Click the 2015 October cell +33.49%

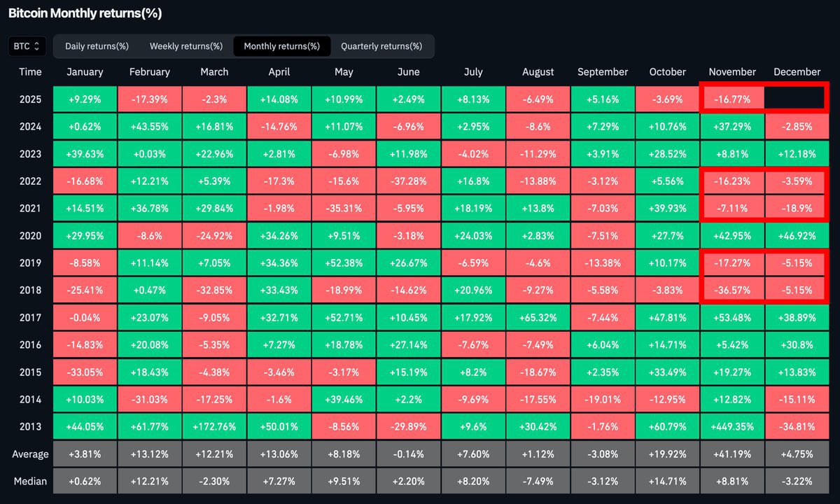668,372
